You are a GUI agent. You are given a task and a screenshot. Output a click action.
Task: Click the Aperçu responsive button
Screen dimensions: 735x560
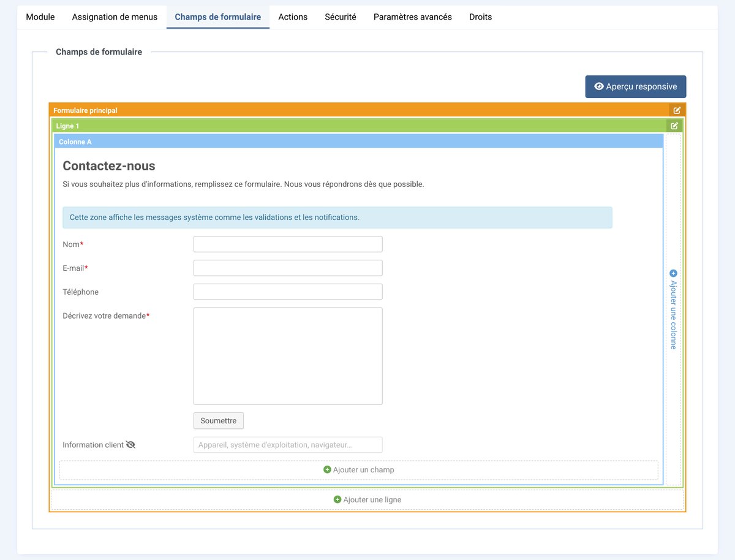pyautogui.click(x=636, y=86)
